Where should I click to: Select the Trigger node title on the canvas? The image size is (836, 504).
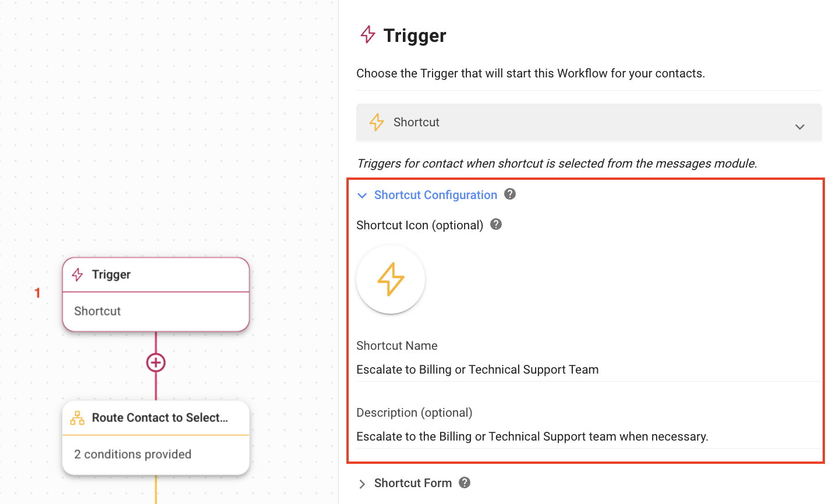[111, 275]
